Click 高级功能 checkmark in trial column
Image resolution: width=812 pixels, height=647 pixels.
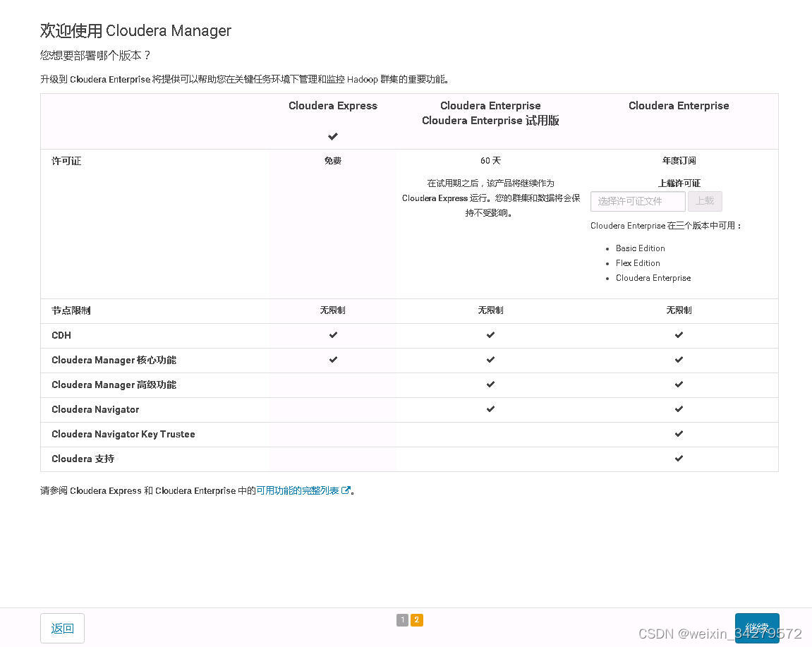[490, 385]
